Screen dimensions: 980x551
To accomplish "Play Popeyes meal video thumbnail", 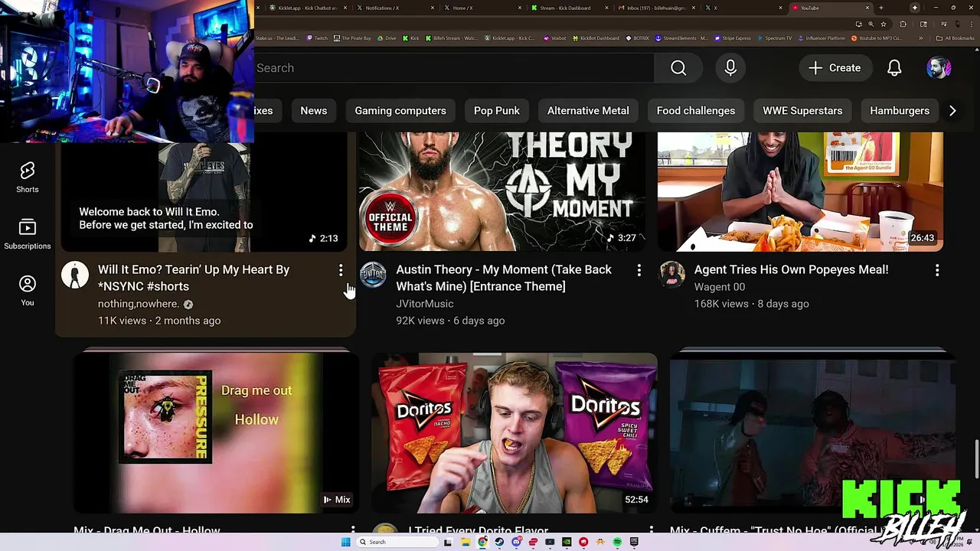I will pyautogui.click(x=800, y=191).
